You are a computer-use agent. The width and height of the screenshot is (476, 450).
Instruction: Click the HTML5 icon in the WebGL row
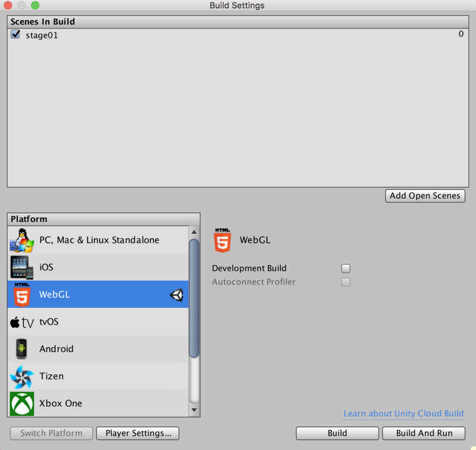(x=22, y=294)
